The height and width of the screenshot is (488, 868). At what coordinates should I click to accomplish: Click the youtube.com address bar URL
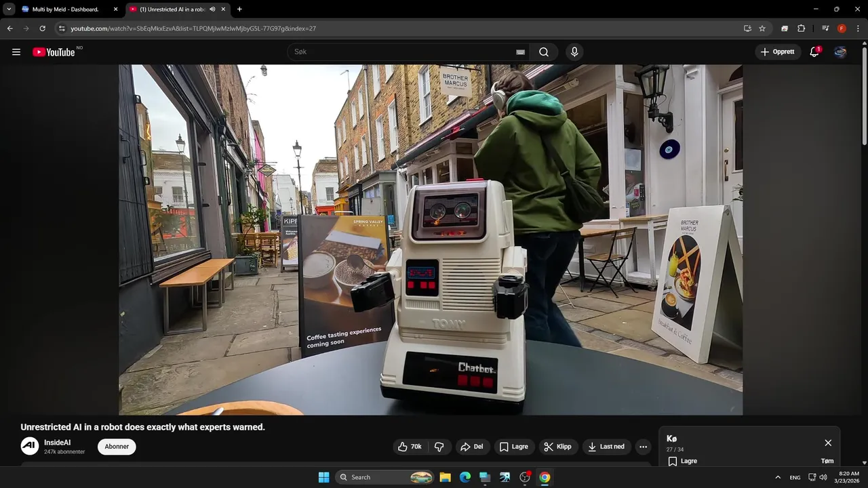(193, 28)
